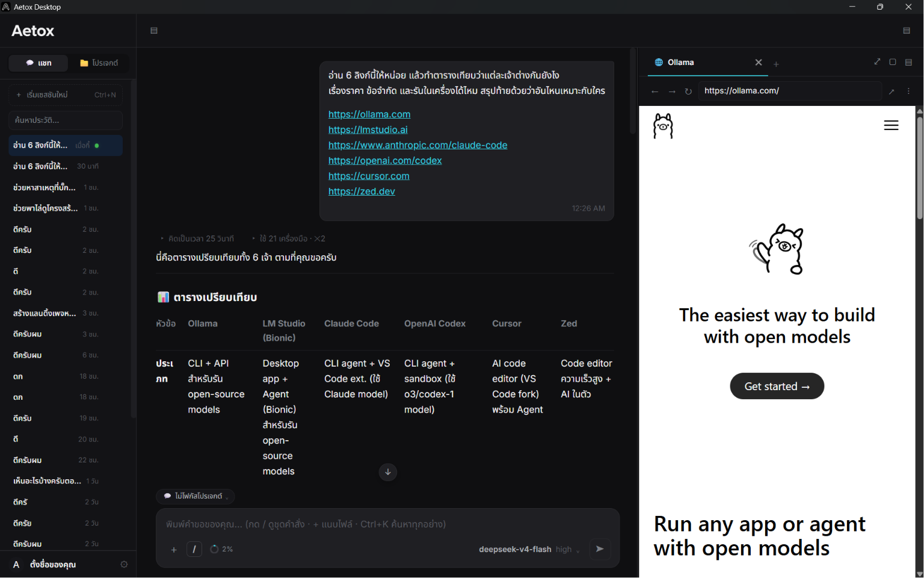This screenshot has width=924, height=578.
Task: Click the OpenAI Codex column header
Action: point(435,324)
